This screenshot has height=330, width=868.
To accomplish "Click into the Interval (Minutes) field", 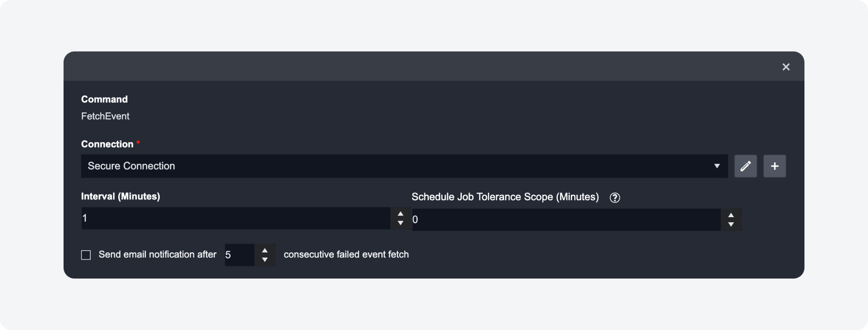I will [235, 218].
